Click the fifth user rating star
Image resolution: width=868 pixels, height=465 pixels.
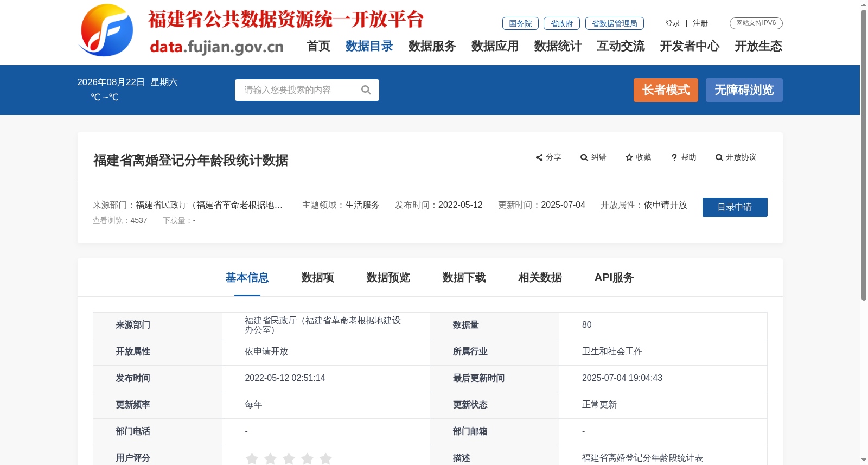pyautogui.click(x=325, y=458)
